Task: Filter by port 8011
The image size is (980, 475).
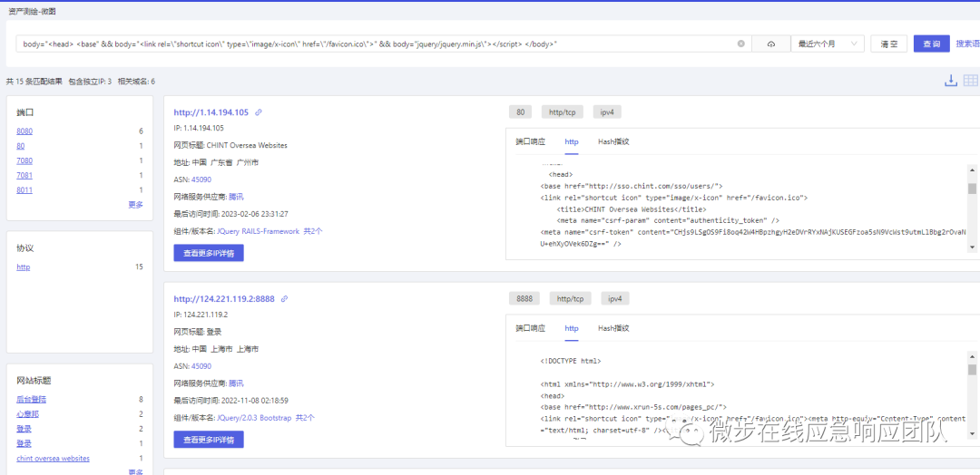Action: pos(24,189)
